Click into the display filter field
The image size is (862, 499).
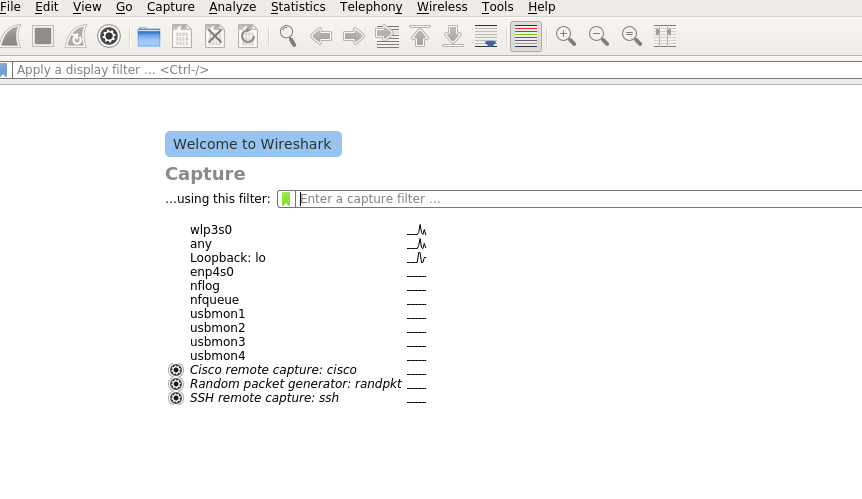(430, 70)
